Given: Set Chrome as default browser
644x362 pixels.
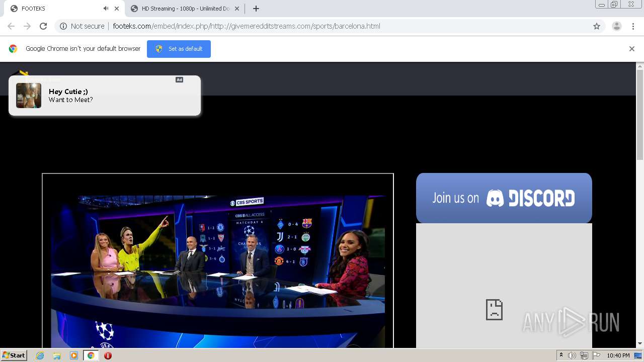Looking at the screenshot, I should (179, 49).
